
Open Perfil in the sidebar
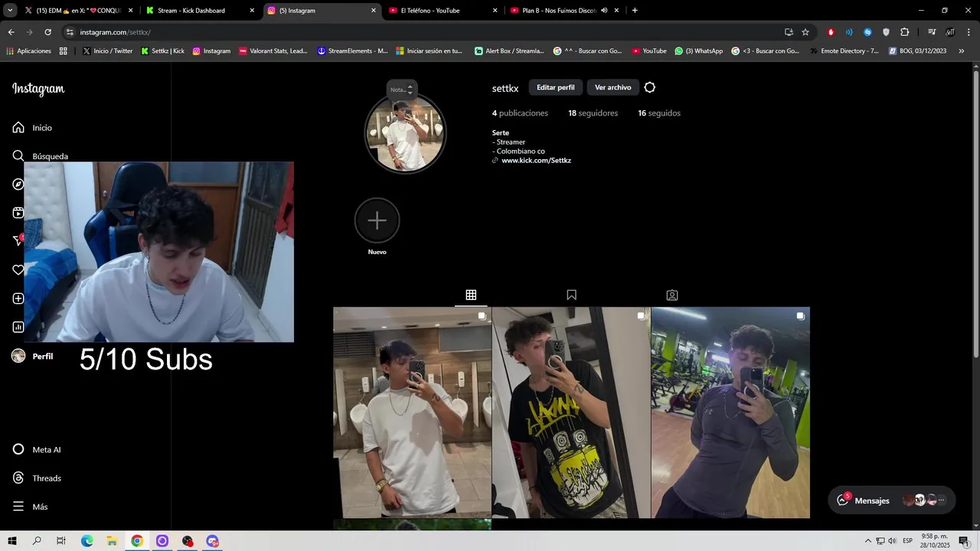32,356
